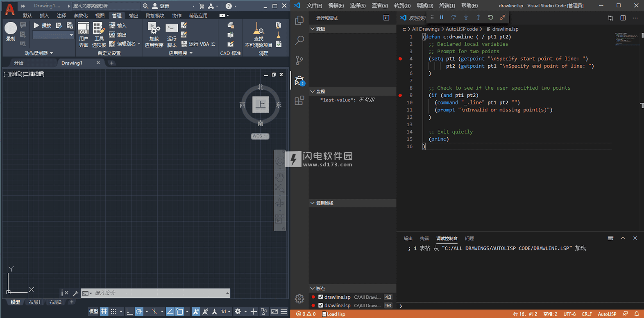Screen dimensions: 644x318
Task: Toggle ortho mode in AutoCAD status bar
Action: tap(129, 311)
